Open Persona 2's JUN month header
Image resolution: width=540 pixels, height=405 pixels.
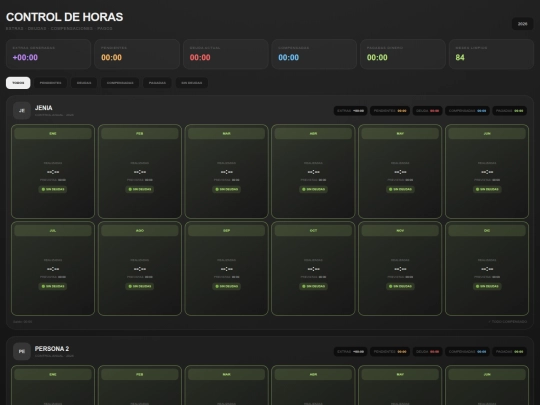point(487,374)
